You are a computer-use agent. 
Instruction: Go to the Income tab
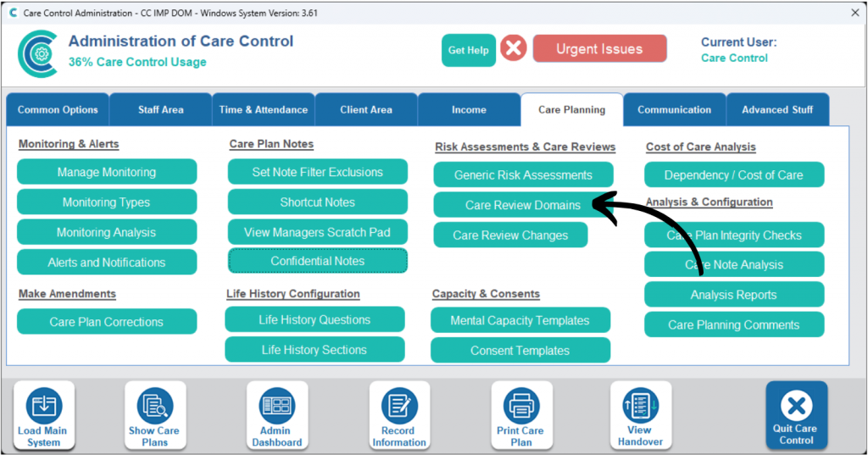coord(469,109)
